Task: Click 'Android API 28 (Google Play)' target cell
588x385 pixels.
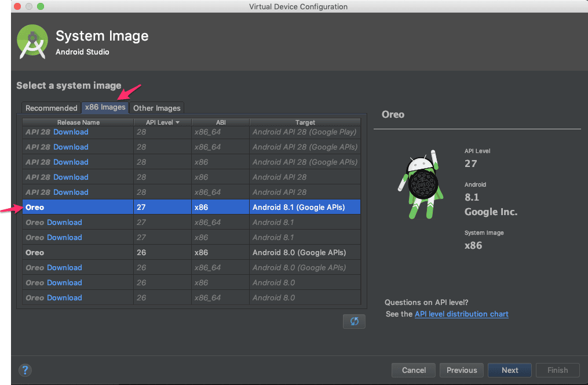Action: 305,132
